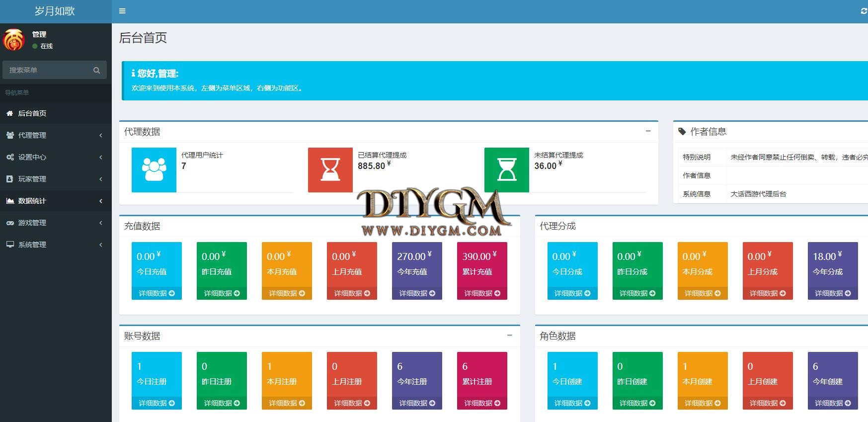Open the 设置中心 sidebar menu
The image size is (868, 422).
(56, 157)
